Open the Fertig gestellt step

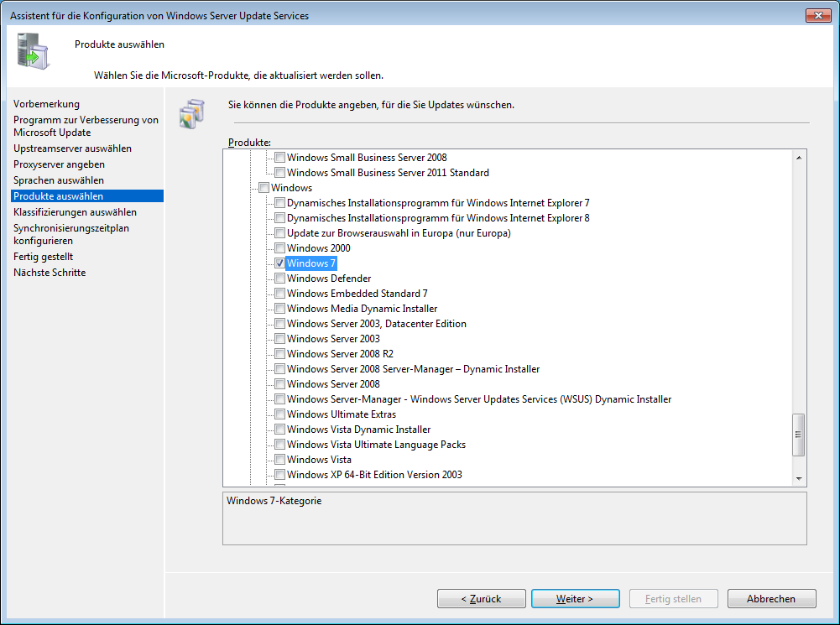click(x=43, y=257)
